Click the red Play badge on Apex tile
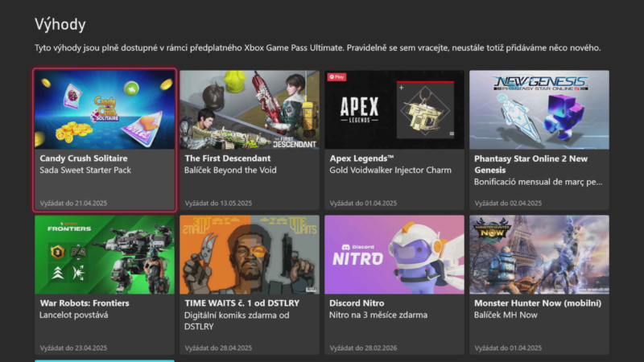 click(336, 76)
